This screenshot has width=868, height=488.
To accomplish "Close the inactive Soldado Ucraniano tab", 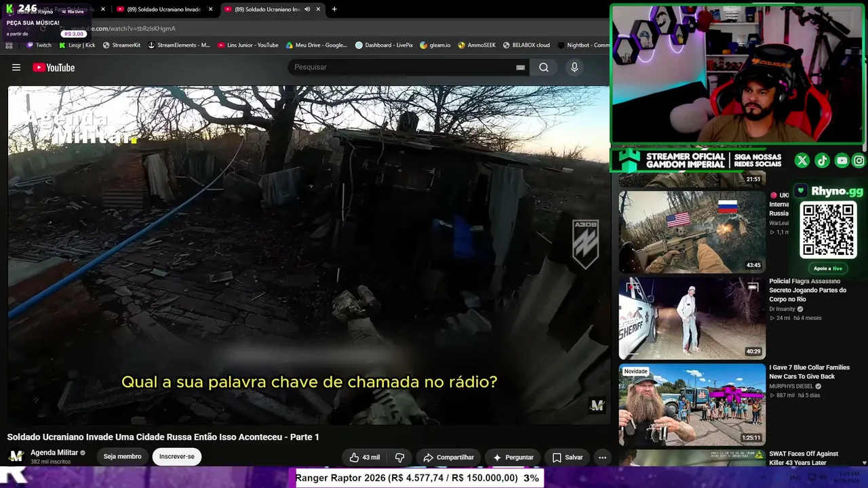I will point(211,9).
